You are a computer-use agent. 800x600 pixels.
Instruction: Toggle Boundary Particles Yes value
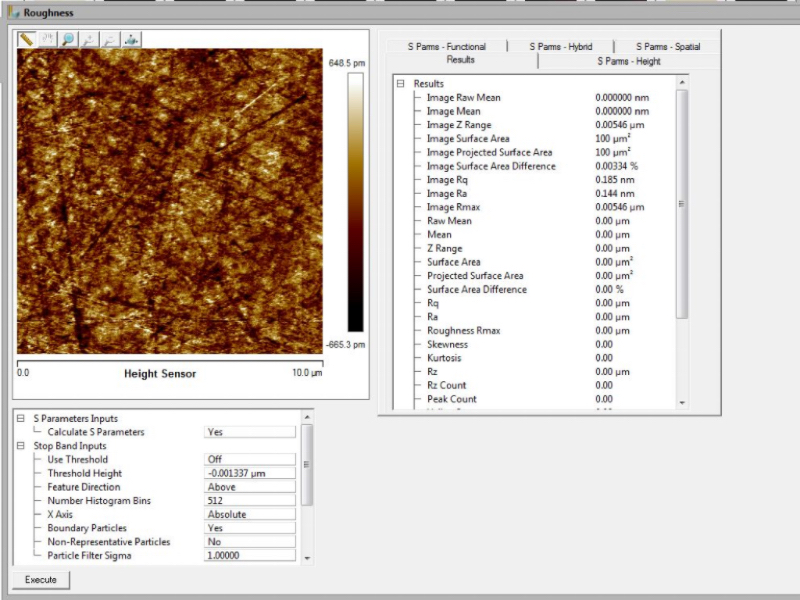250,528
